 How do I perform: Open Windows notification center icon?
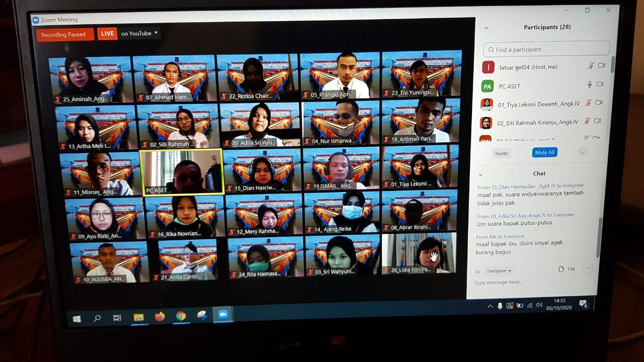[584, 304]
